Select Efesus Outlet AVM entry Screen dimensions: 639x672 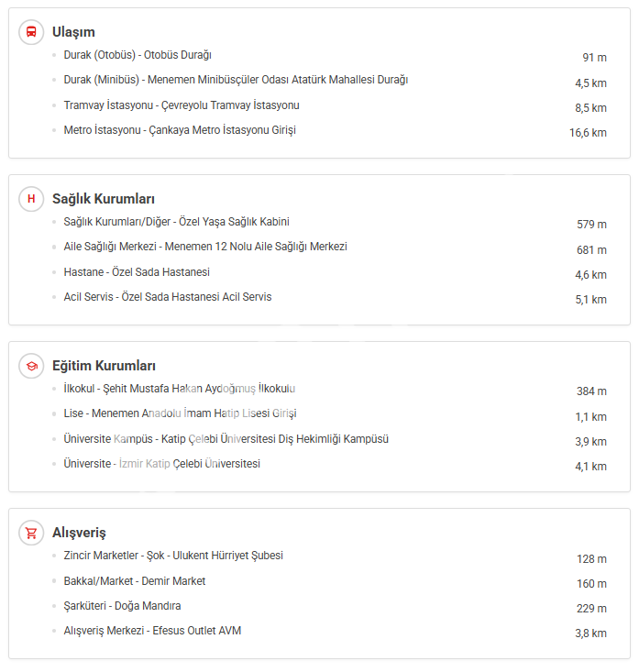click(x=152, y=631)
